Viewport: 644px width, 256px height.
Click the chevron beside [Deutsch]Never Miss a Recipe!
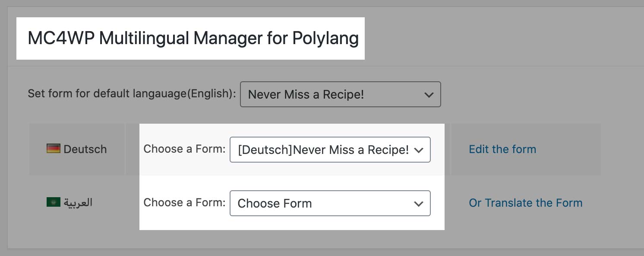419,150
